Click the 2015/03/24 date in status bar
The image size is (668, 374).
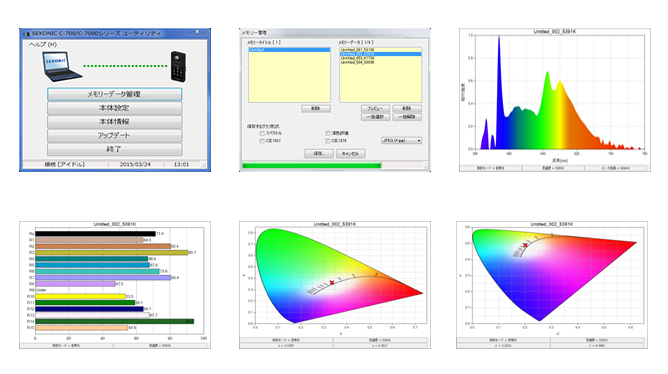(x=135, y=164)
